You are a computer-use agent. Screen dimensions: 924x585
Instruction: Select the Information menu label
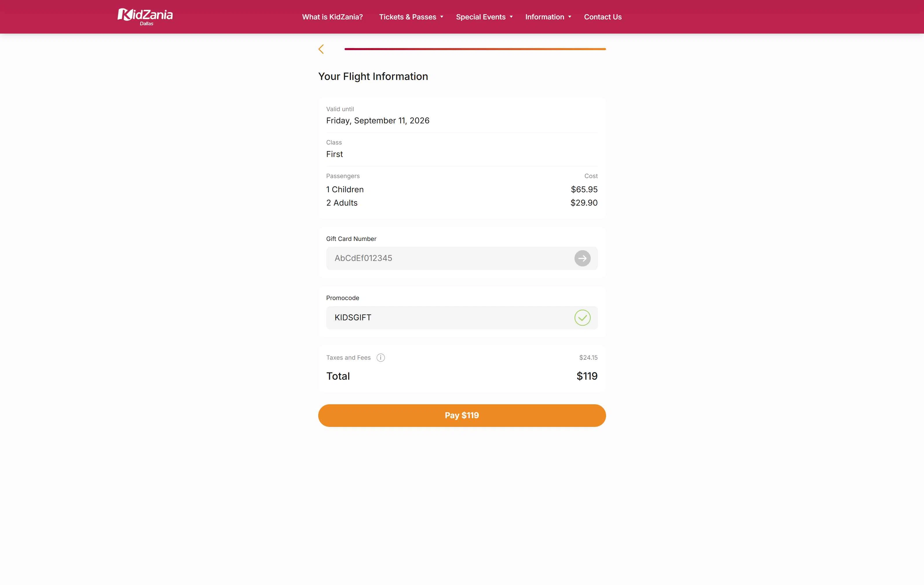pos(544,17)
